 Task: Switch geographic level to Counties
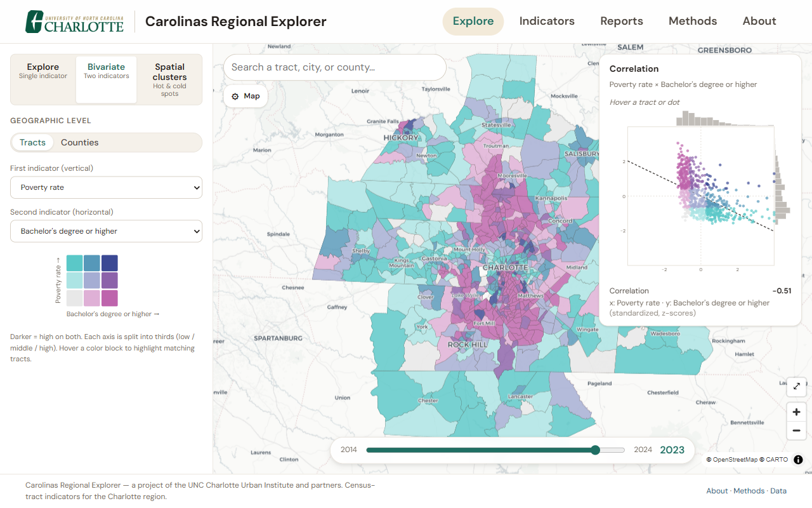[x=80, y=142]
